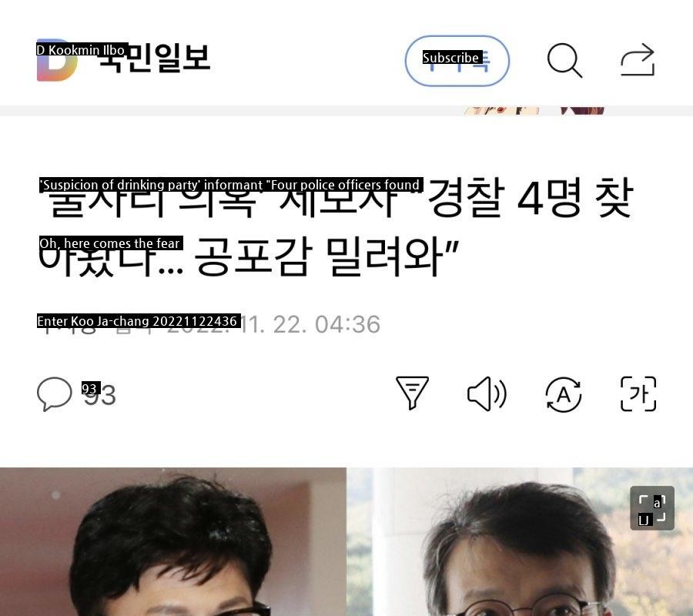This screenshot has height=616, width=693.
Task: Tap the cropped banner image under header
Action: (x=534, y=110)
